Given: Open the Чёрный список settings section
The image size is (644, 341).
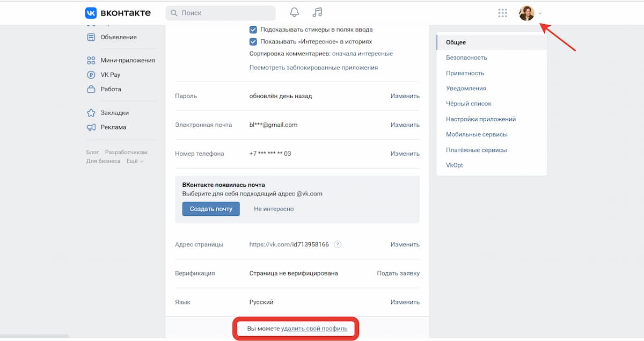Looking at the screenshot, I should tap(469, 104).
